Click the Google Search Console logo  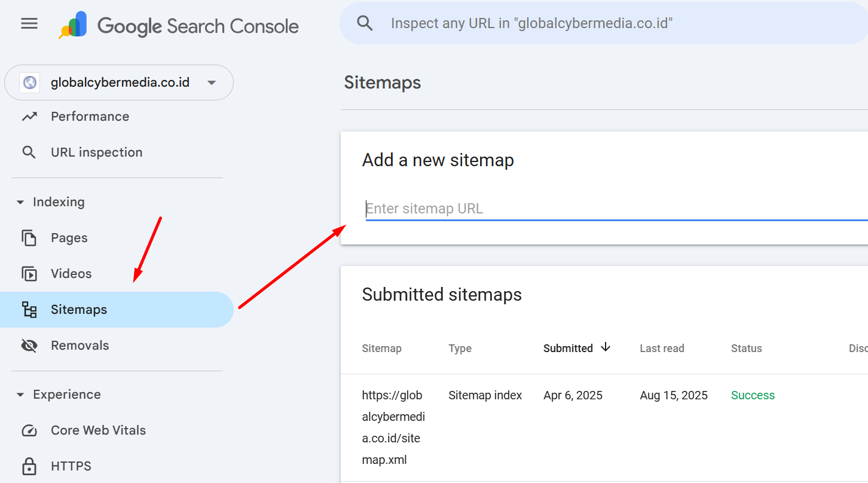(179, 26)
